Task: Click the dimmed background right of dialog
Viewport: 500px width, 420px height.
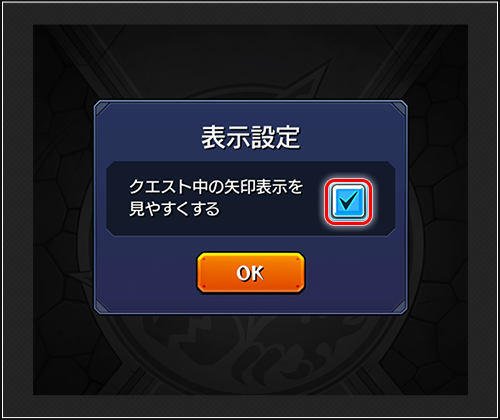Action: [x=437, y=207]
